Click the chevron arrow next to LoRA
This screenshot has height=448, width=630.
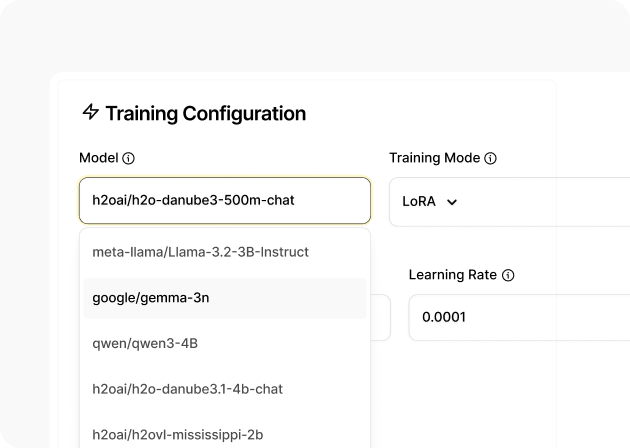tap(452, 201)
